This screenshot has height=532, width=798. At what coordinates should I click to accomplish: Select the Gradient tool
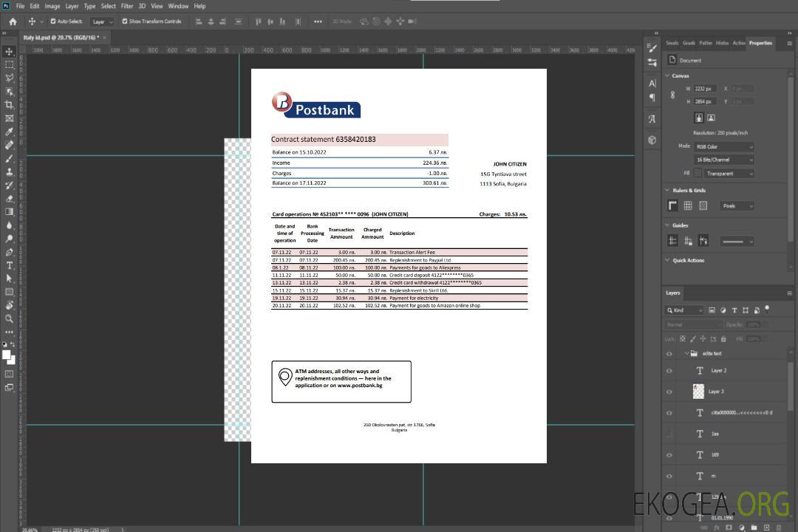(x=9, y=212)
